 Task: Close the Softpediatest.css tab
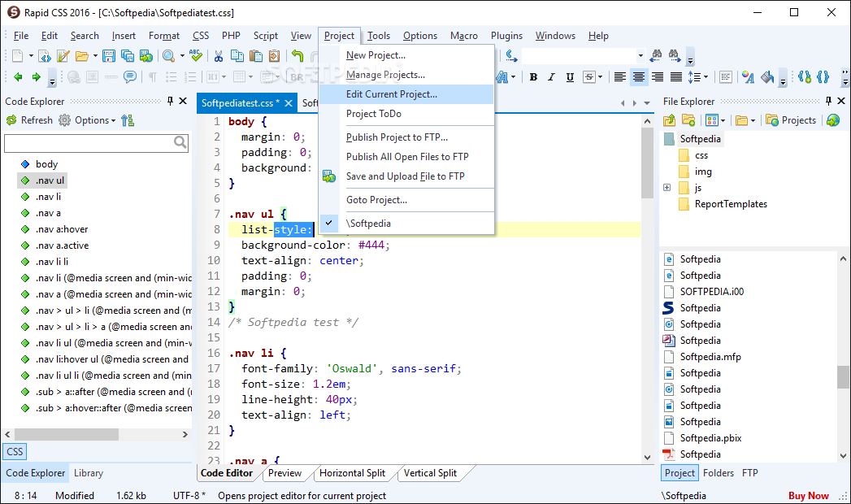[289, 103]
